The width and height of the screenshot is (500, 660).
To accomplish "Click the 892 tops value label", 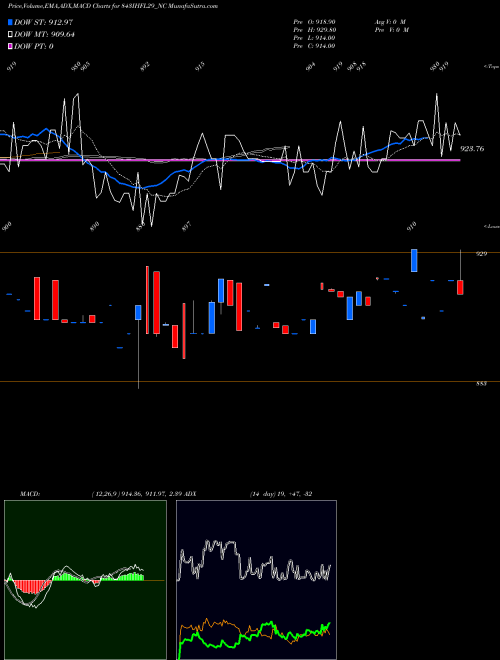I will 145,67.
